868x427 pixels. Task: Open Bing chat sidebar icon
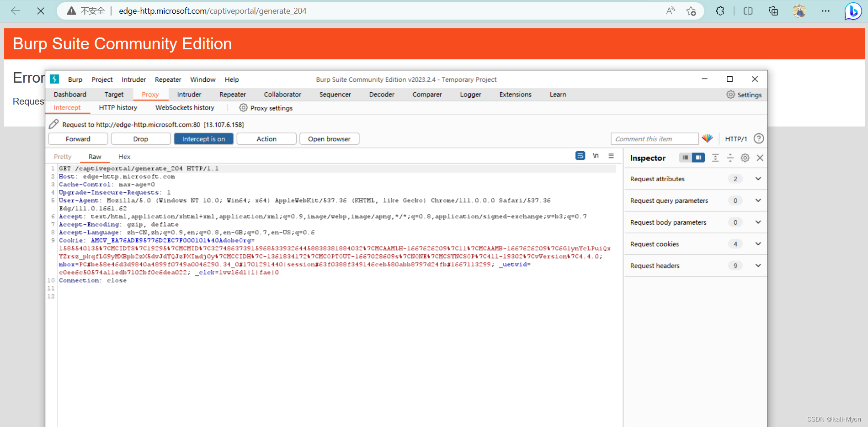tap(853, 11)
